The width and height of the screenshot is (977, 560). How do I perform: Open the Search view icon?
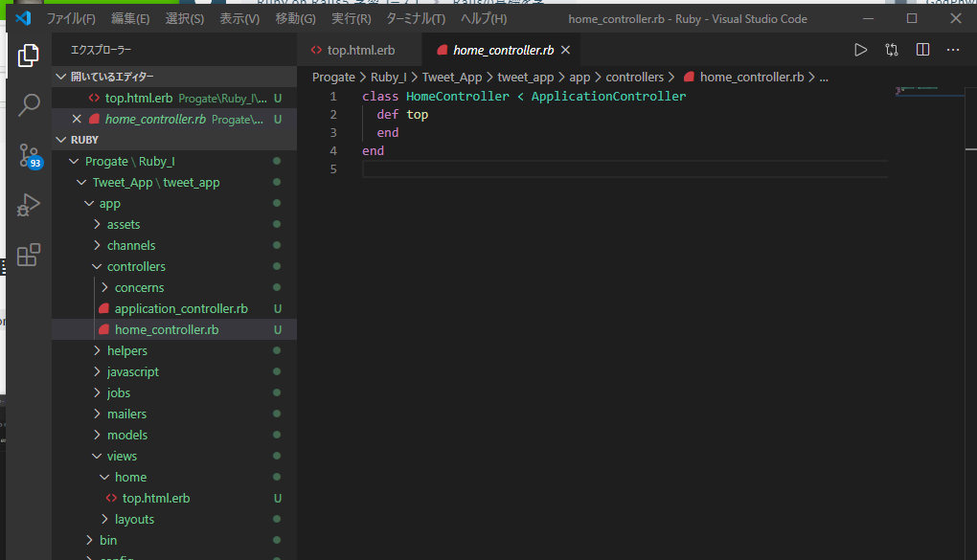point(29,104)
